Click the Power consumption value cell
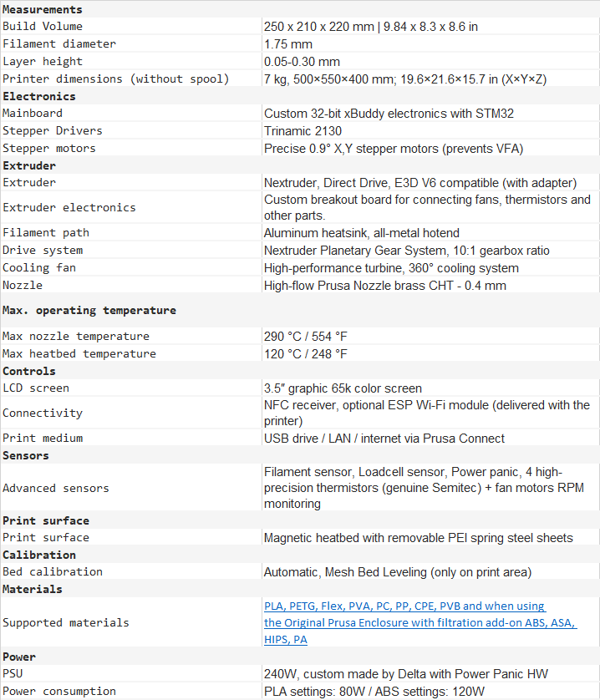The width and height of the screenshot is (600, 700). point(374,692)
